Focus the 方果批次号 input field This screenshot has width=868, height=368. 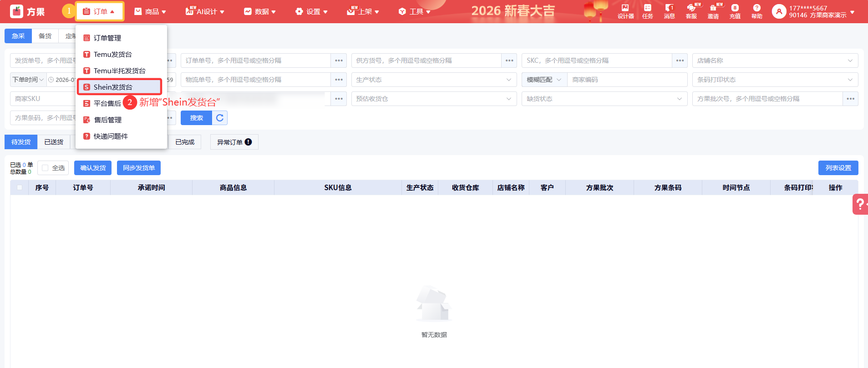[767, 99]
